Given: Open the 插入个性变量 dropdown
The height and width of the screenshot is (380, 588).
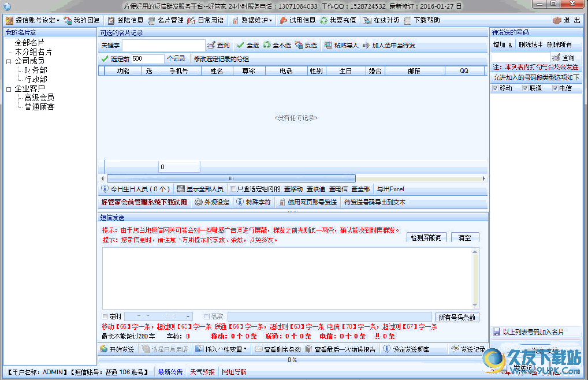Looking at the screenshot, I should coord(221,349).
